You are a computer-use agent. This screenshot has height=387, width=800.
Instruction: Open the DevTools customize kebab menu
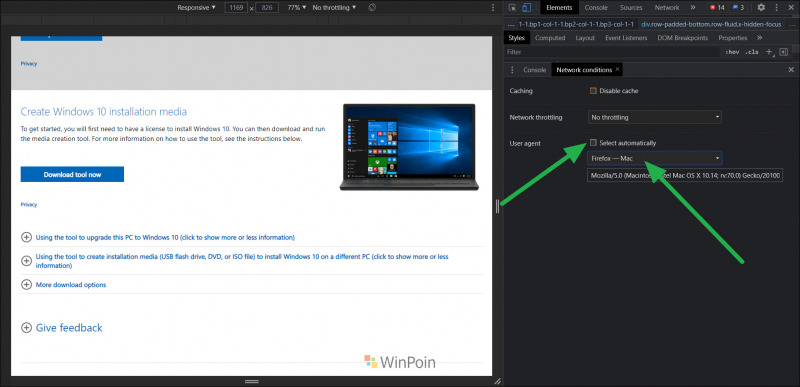point(777,8)
